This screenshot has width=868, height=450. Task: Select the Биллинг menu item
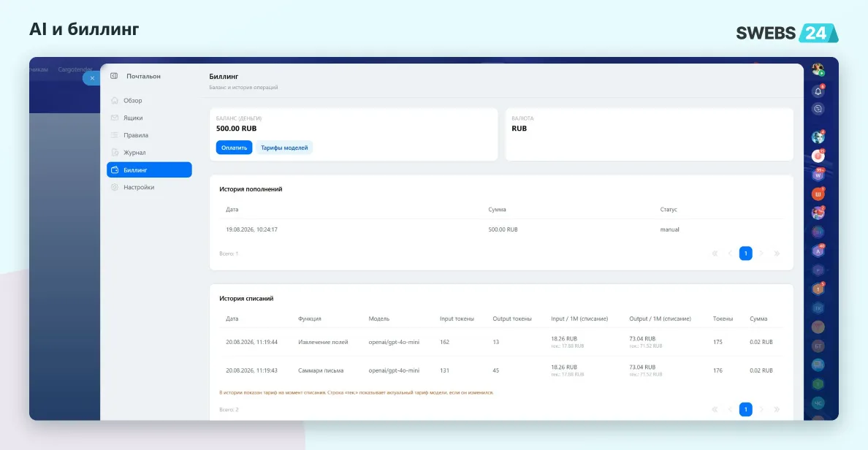pyautogui.click(x=150, y=170)
